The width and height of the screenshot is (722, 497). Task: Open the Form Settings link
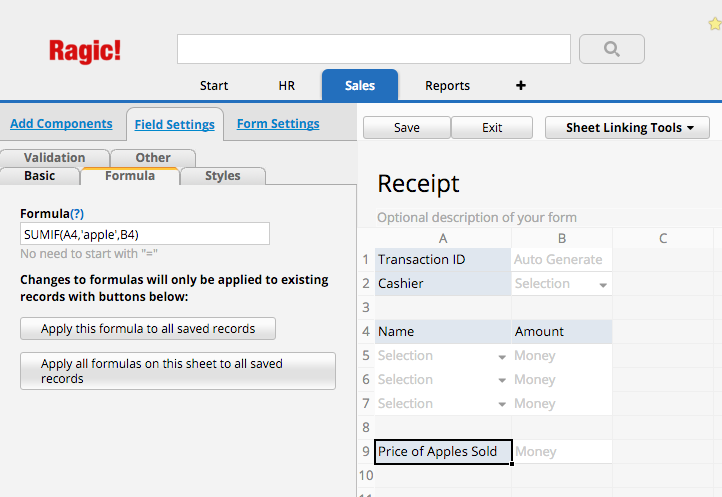coord(278,123)
